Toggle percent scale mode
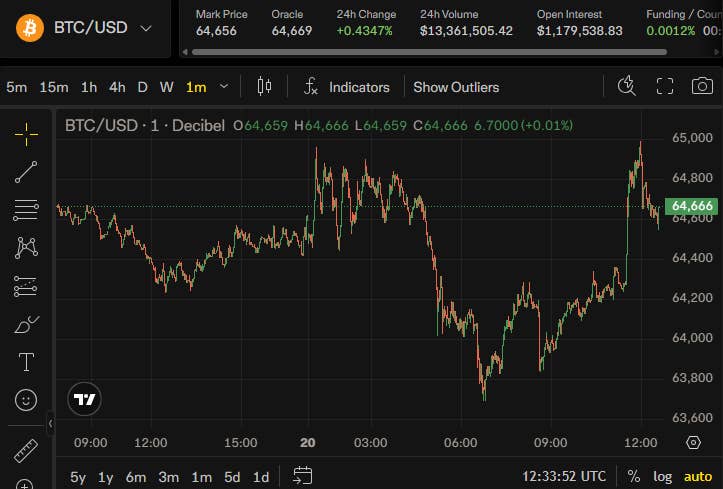This screenshot has height=489, width=723. coord(634,476)
